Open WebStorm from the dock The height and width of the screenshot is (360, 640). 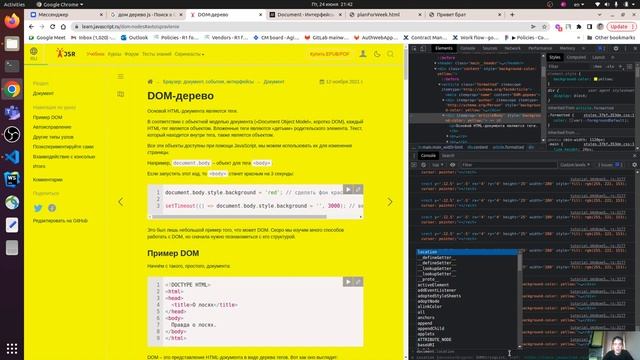point(12,180)
